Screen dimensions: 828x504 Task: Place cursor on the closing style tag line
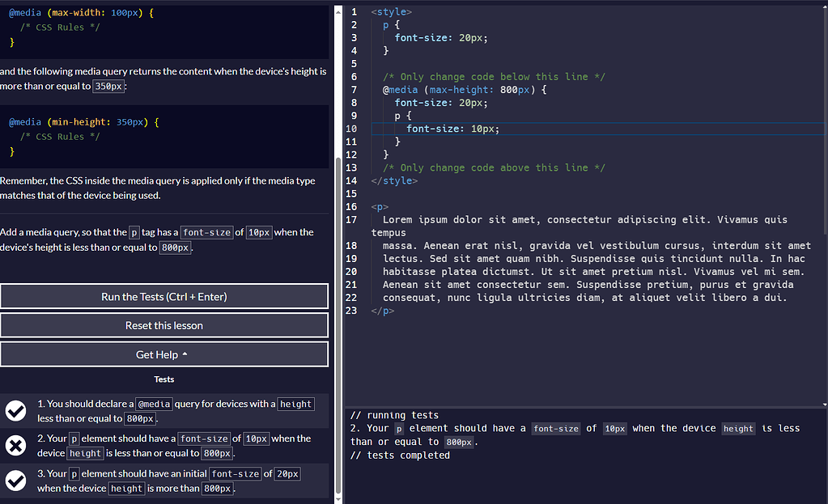[394, 180]
